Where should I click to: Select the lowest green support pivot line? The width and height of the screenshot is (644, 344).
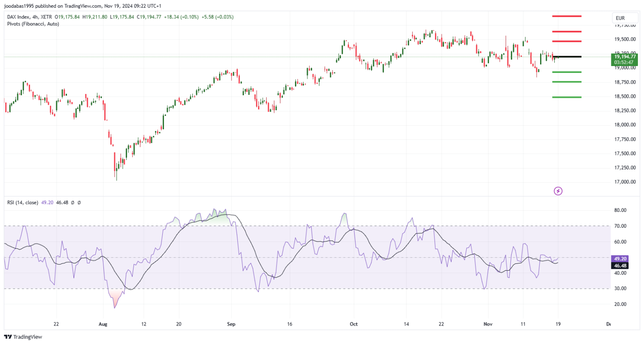(567, 97)
